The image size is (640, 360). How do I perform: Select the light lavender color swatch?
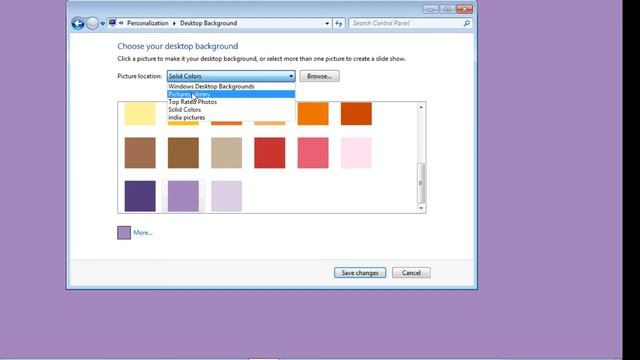(227, 196)
